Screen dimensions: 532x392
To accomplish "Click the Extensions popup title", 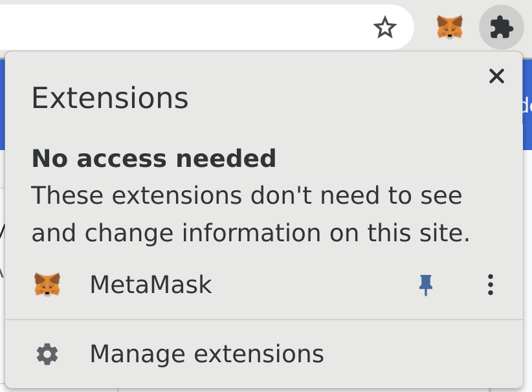I will click(110, 98).
